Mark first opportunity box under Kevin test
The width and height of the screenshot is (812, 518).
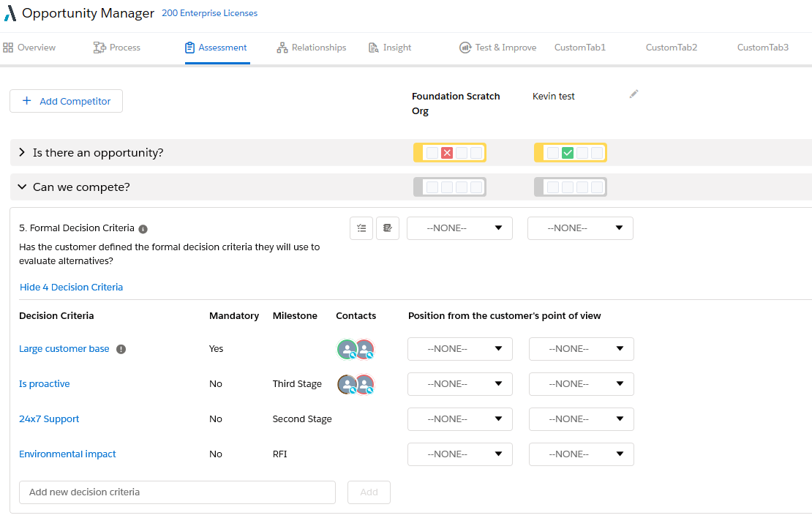[553, 153]
